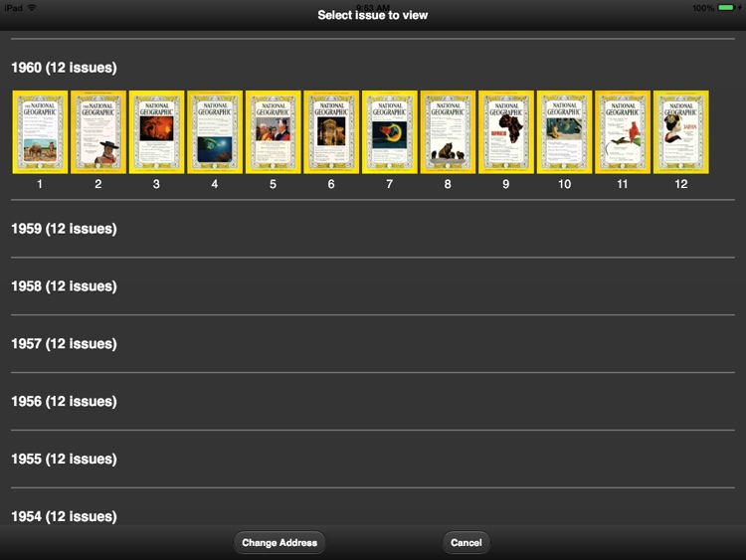The image size is (746, 560).
Task: Cancel the issue selection
Action: pyautogui.click(x=466, y=543)
